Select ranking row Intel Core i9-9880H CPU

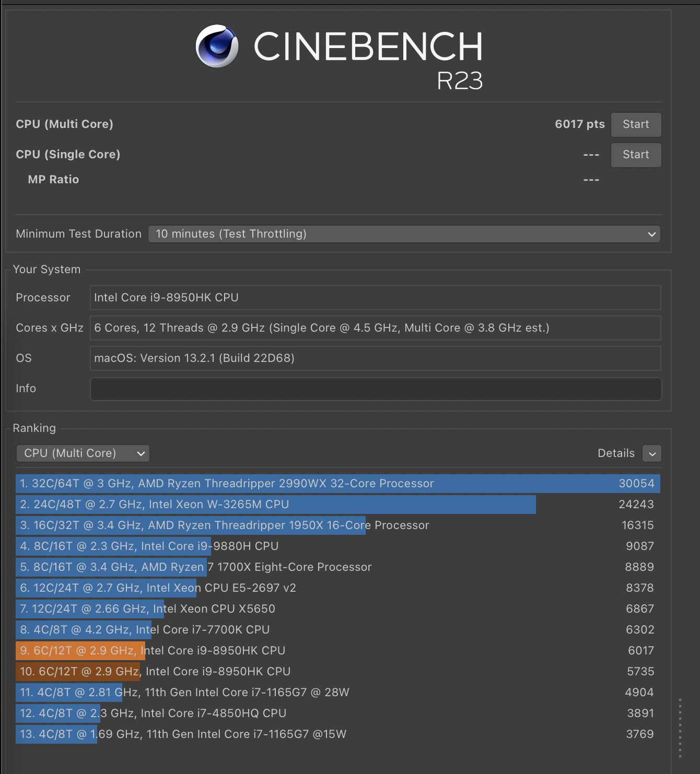(338, 546)
